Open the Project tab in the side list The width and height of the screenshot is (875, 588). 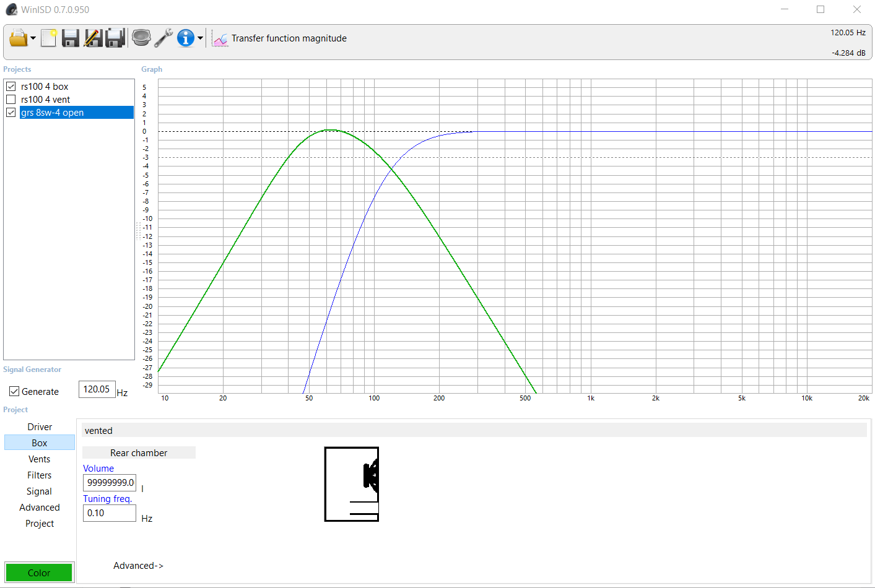pos(40,524)
